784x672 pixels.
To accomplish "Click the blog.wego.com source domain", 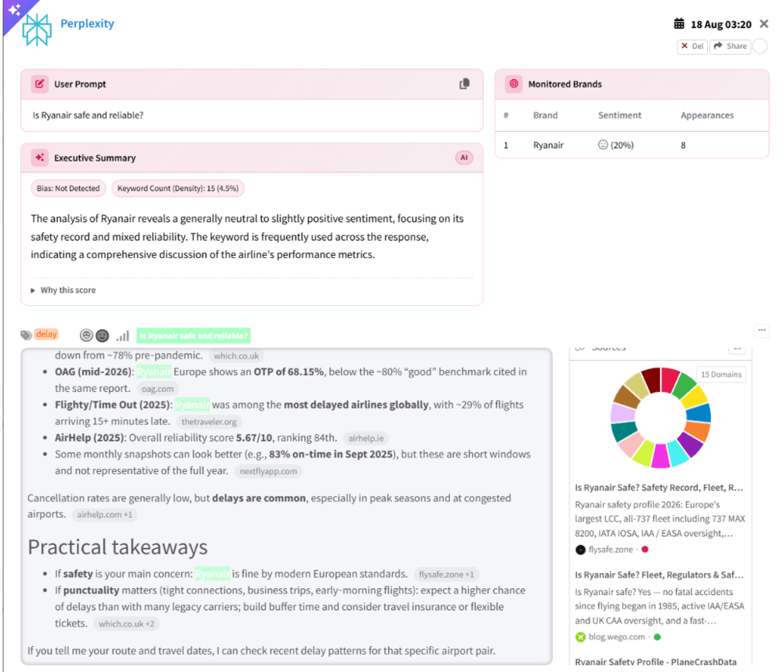I will 616,637.
